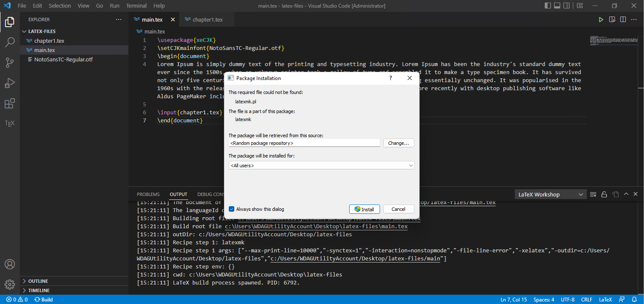644x304 pixels.
Task: Open the Search view in activity bar
Action: (x=10, y=42)
